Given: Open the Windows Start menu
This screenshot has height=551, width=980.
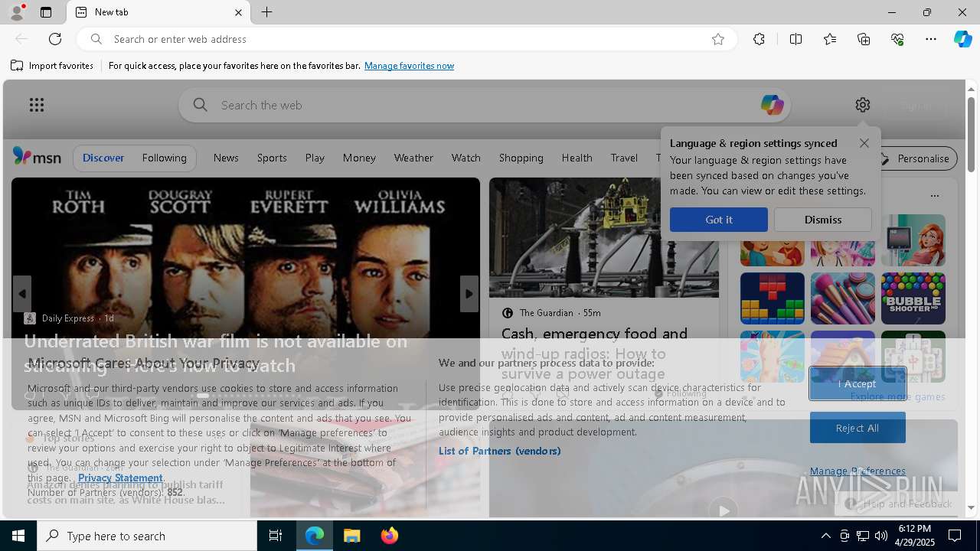Looking at the screenshot, I should pyautogui.click(x=18, y=536).
